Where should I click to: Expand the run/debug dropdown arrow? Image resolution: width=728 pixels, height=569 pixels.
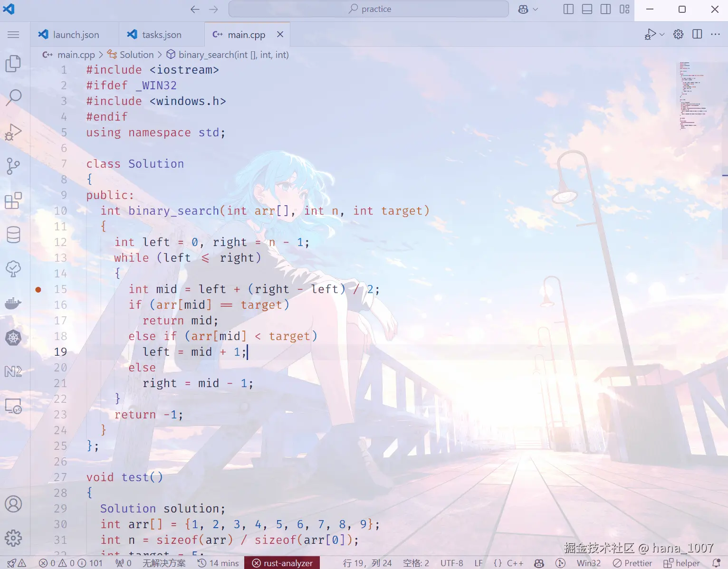662,34
